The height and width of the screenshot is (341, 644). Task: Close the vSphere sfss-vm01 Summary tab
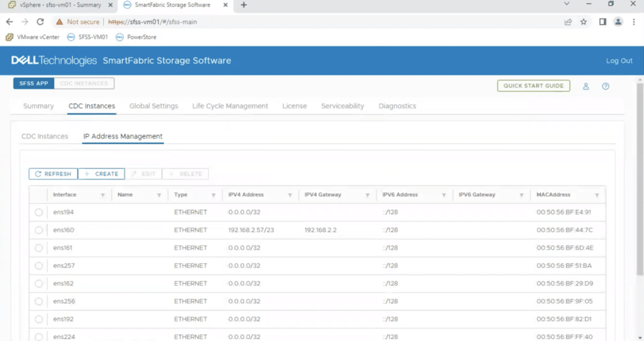point(111,5)
